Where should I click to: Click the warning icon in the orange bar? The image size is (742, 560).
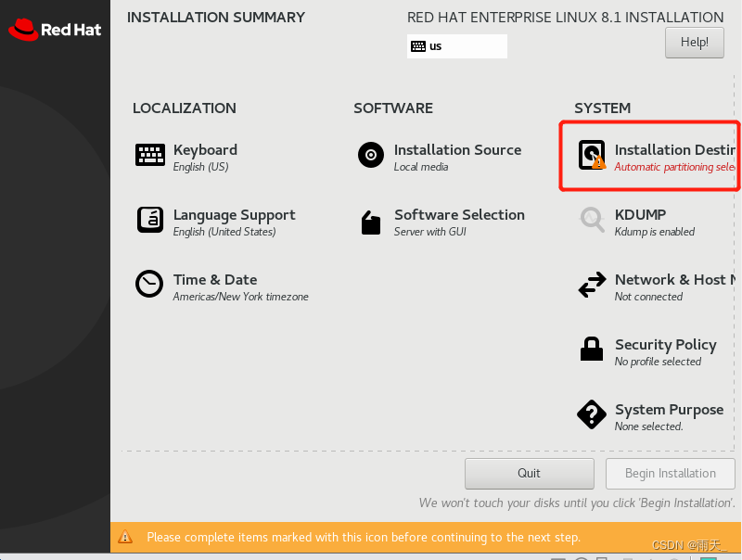tap(125, 537)
